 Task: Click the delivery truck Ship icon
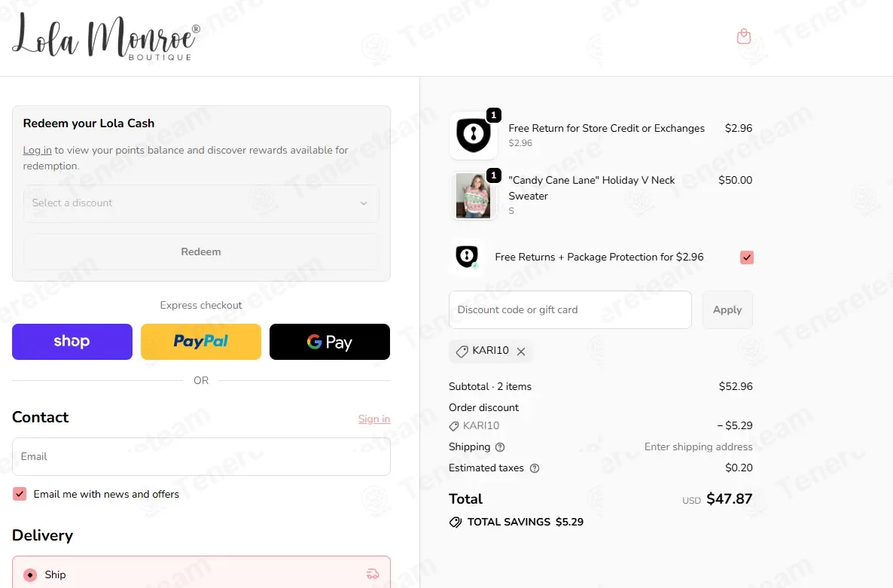click(x=373, y=574)
